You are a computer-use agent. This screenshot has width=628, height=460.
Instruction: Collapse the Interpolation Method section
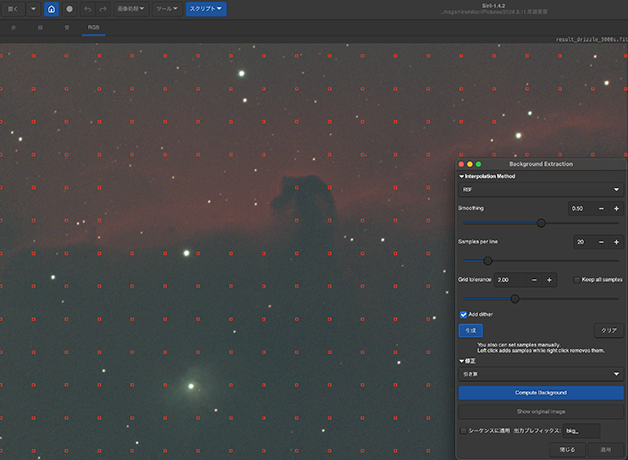click(x=461, y=175)
